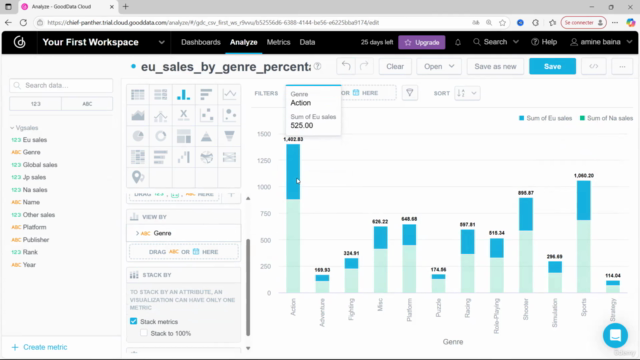Click the GoodData logo
This screenshot has width=640, height=360.
[x=19, y=42]
